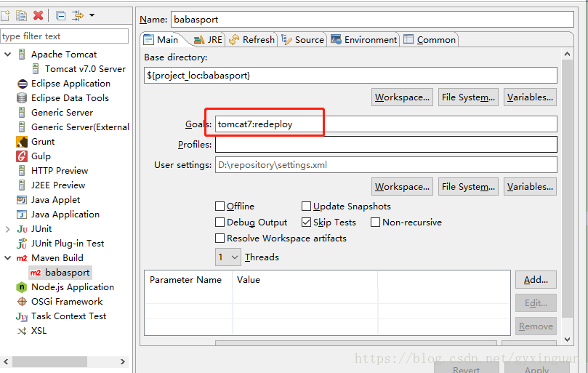Click the Collapse All toolbar icon
Screen dimensions: 588x373
[x=61, y=16]
